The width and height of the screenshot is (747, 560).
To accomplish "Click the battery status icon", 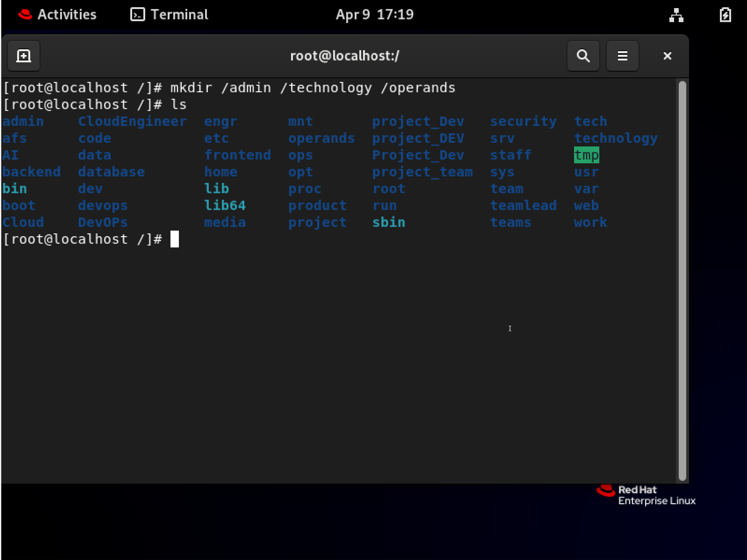I will pyautogui.click(x=725, y=15).
